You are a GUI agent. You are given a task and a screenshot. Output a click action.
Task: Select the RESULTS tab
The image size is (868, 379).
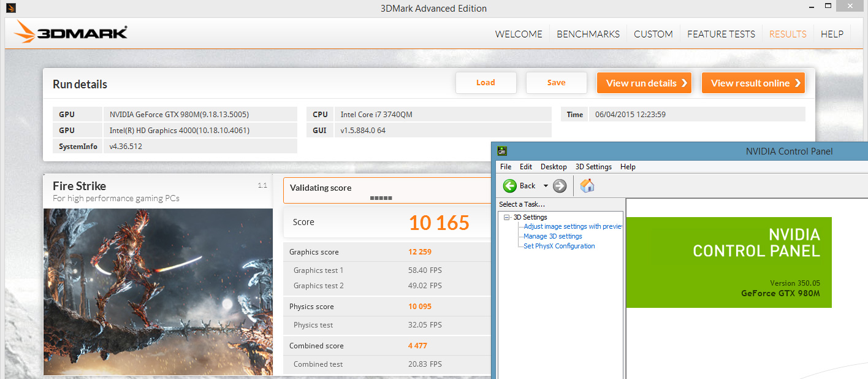click(788, 34)
